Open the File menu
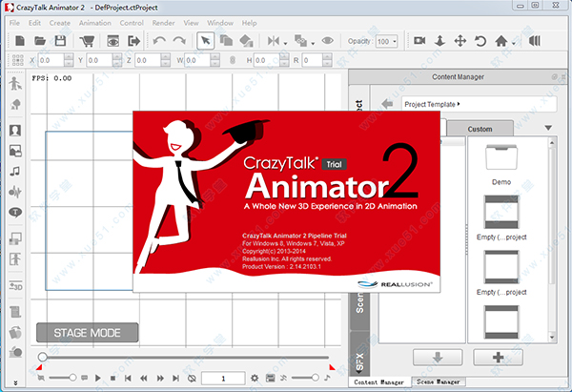 pyautogui.click(x=14, y=23)
